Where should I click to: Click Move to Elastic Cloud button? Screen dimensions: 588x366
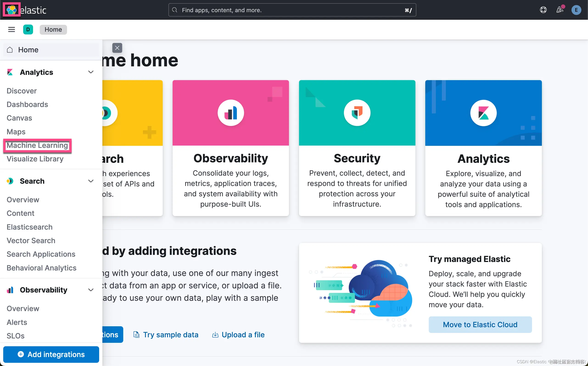pos(480,324)
